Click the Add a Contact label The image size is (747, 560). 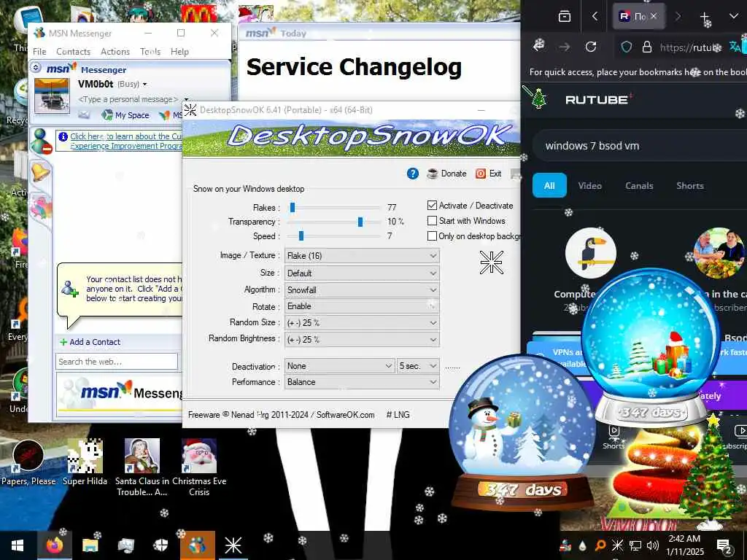tap(95, 342)
